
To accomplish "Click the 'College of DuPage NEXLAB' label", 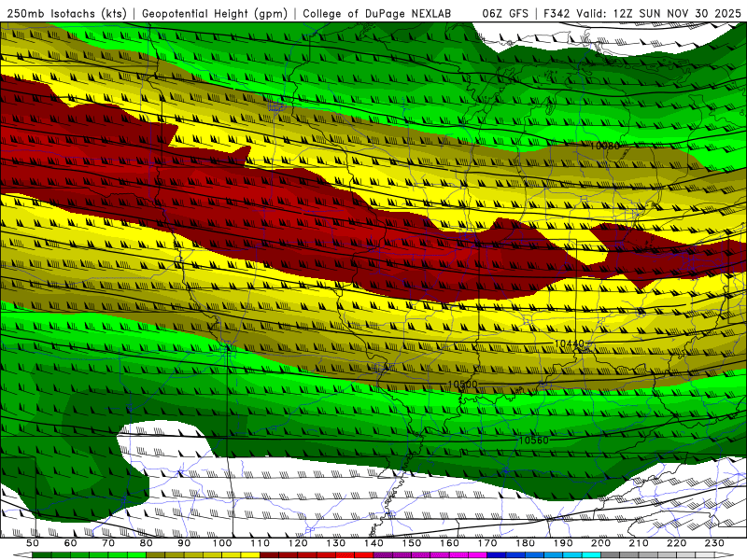I will tap(377, 14).
